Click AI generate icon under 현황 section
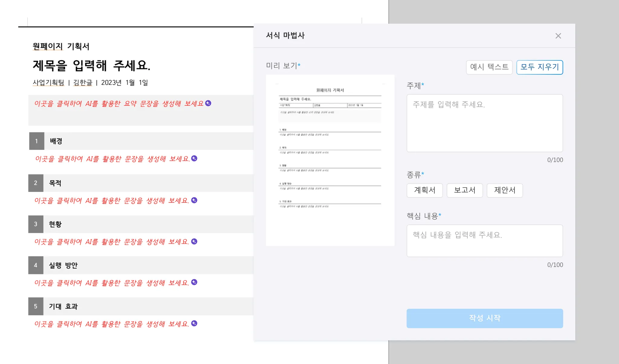Screen dimensions: 619x364 point(194,241)
